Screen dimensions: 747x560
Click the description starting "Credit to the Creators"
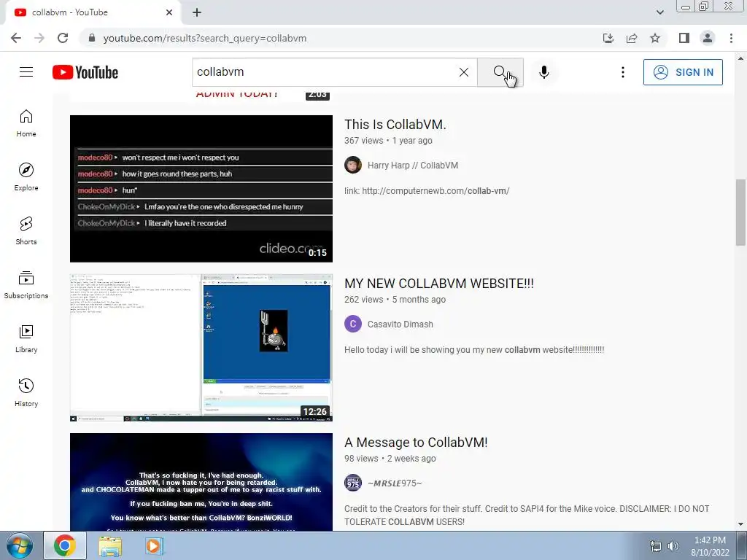(x=527, y=516)
